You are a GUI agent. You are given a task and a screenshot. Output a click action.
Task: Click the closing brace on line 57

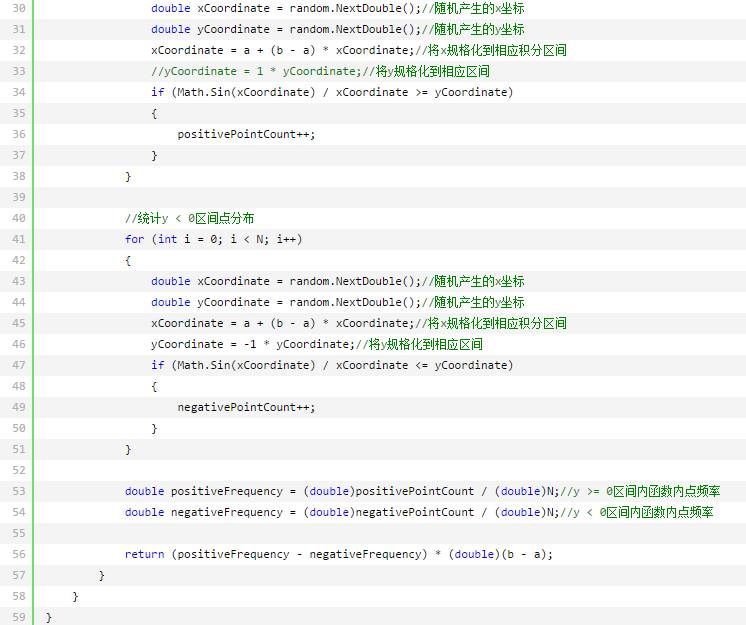[x=101, y=576]
